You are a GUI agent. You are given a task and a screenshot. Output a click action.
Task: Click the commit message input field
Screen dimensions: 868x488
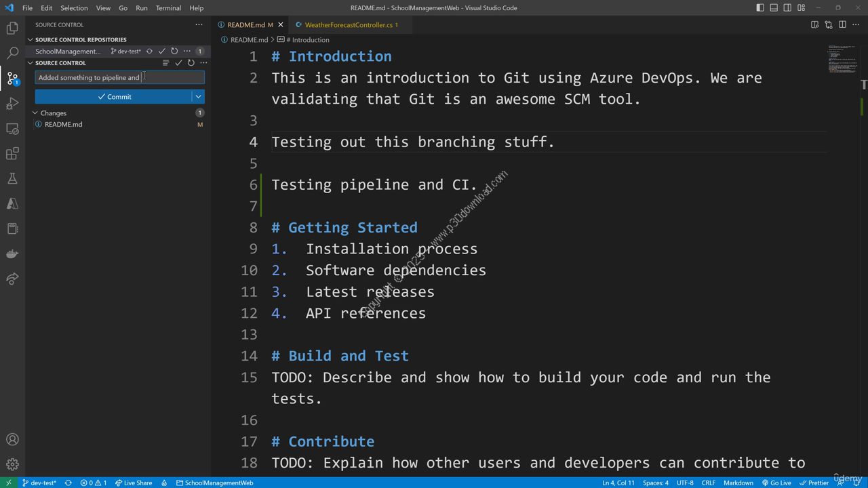pyautogui.click(x=119, y=77)
